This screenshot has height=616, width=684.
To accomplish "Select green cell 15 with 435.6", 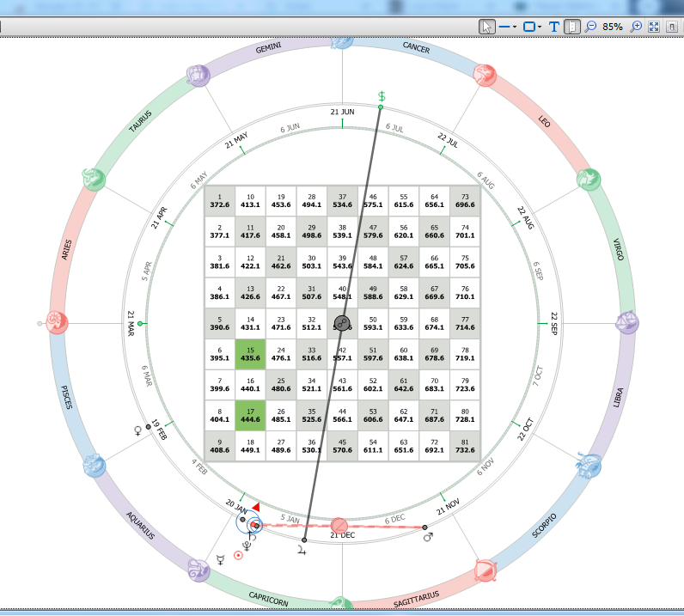I will coord(250,354).
